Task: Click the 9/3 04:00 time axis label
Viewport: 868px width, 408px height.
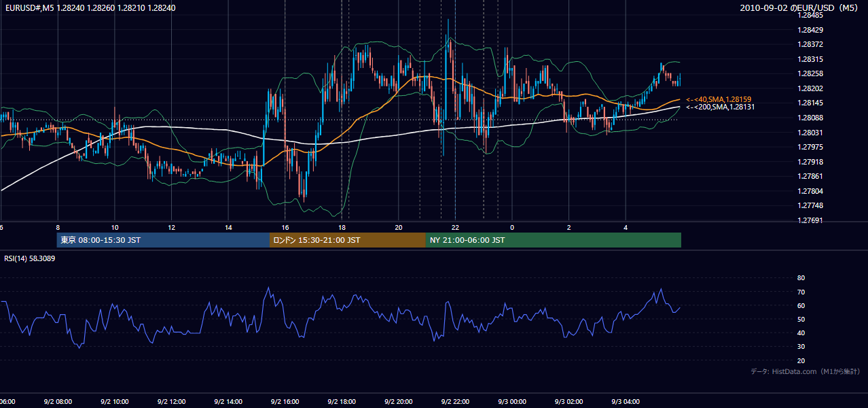Action: (x=626, y=402)
